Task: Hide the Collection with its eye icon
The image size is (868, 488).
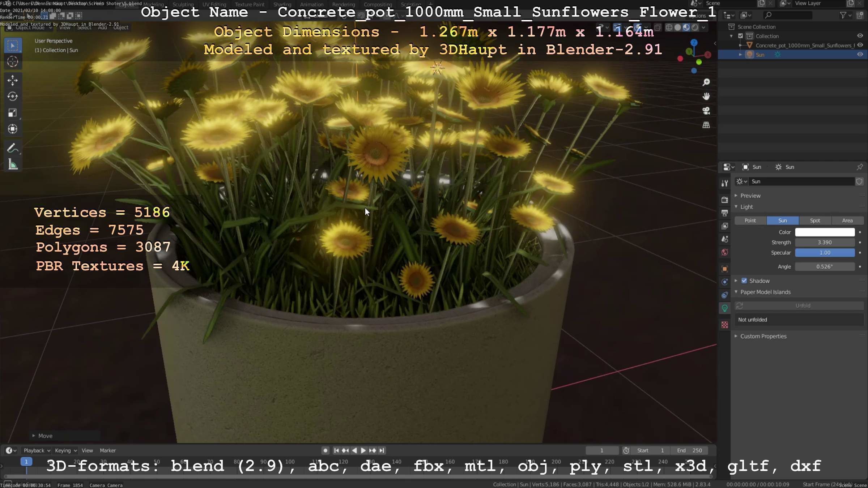Action: (x=860, y=36)
